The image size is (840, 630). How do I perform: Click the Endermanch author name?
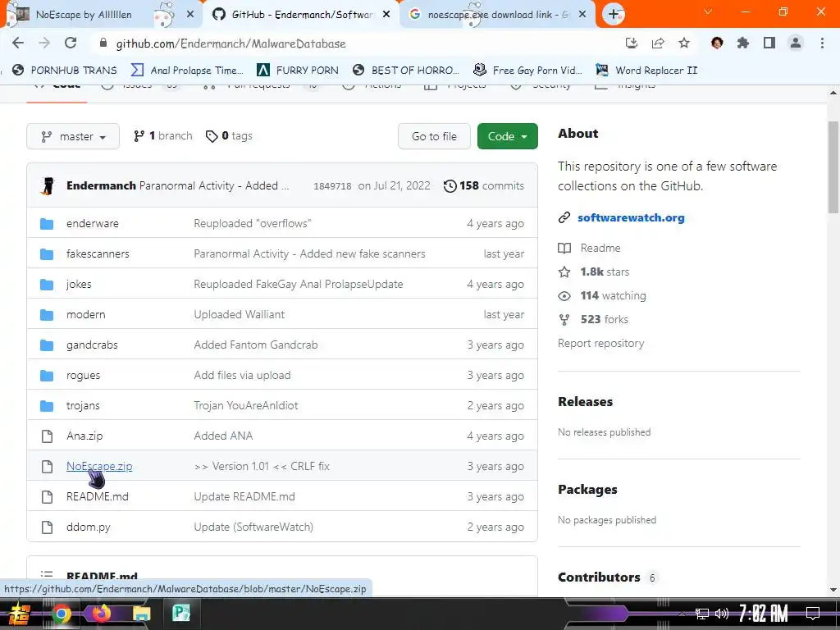pyautogui.click(x=101, y=186)
